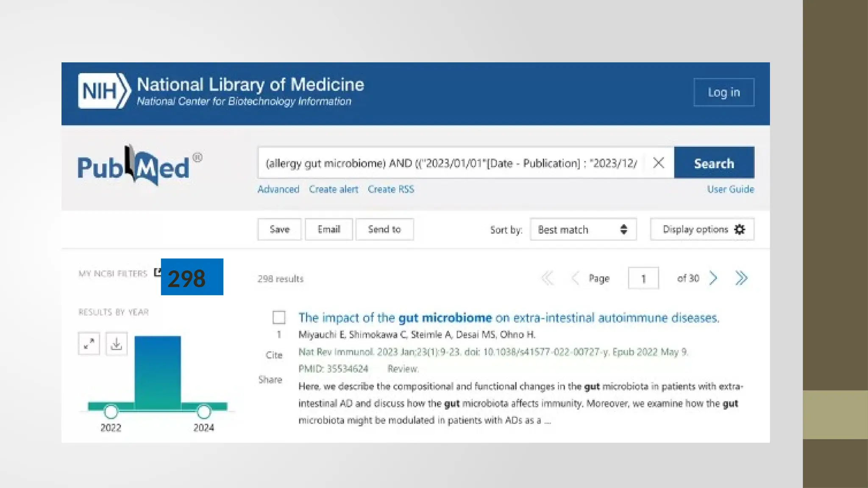Expand the results by year chart
This screenshot has height=488, width=868.
(x=89, y=344)
